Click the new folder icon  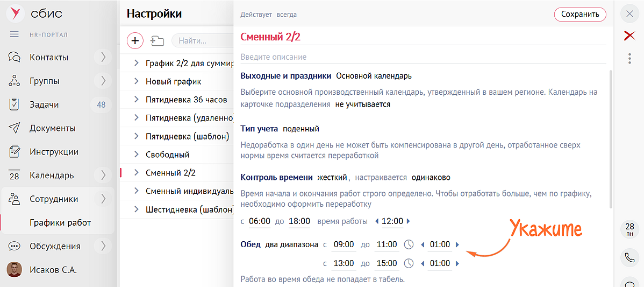(157, 40)
